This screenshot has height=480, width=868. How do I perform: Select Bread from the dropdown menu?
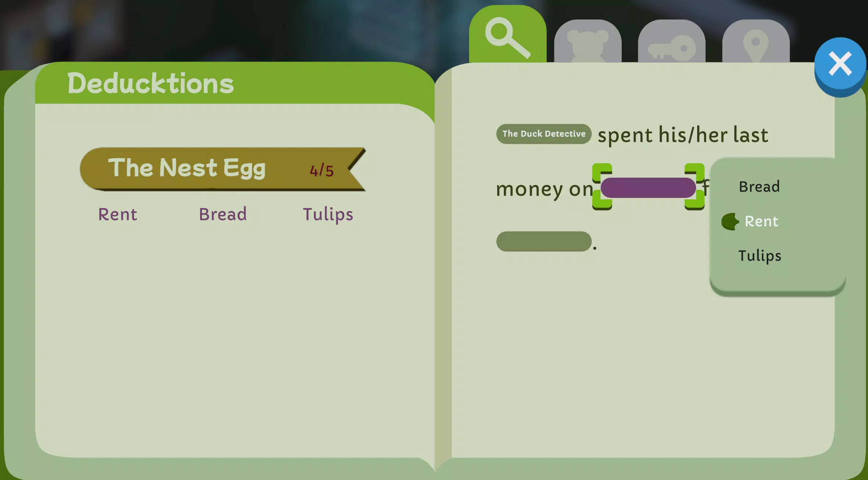tap(759, 186)
